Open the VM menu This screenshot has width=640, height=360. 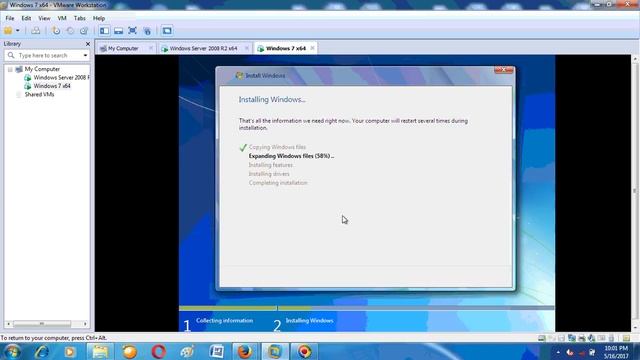point(62,18)
